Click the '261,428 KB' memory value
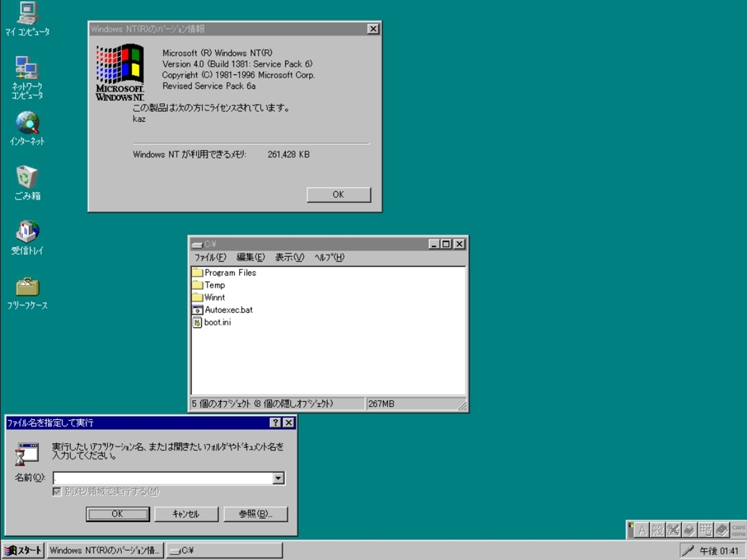 [x=288, y=154]
